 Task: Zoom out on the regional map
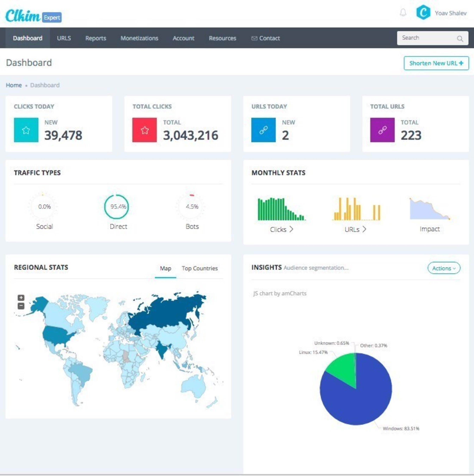point(21,306)
